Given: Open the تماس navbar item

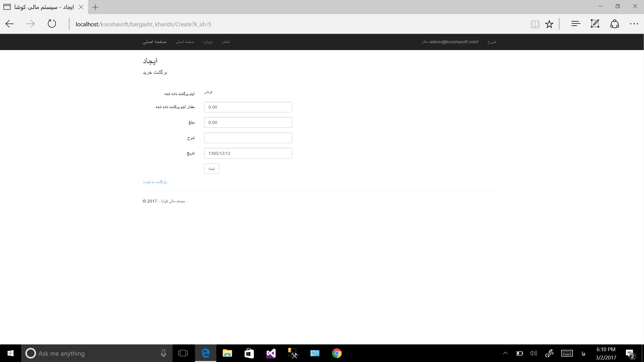Looking at the screenshot, I should click(x=225, y=42).
